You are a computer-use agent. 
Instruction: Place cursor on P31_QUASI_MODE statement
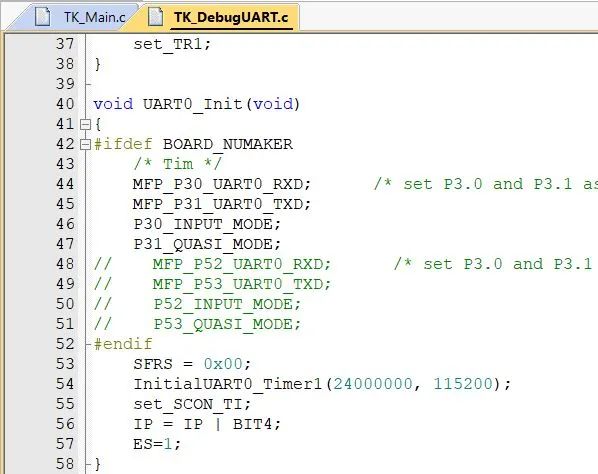coord(207,244)
